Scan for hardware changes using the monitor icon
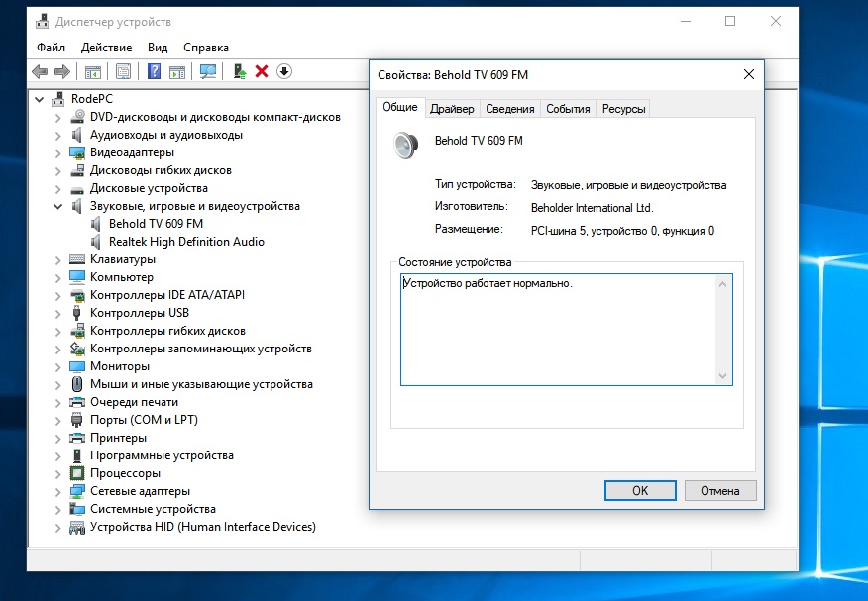The width and height of the screenshot is (868, 601). click(208, 71)
